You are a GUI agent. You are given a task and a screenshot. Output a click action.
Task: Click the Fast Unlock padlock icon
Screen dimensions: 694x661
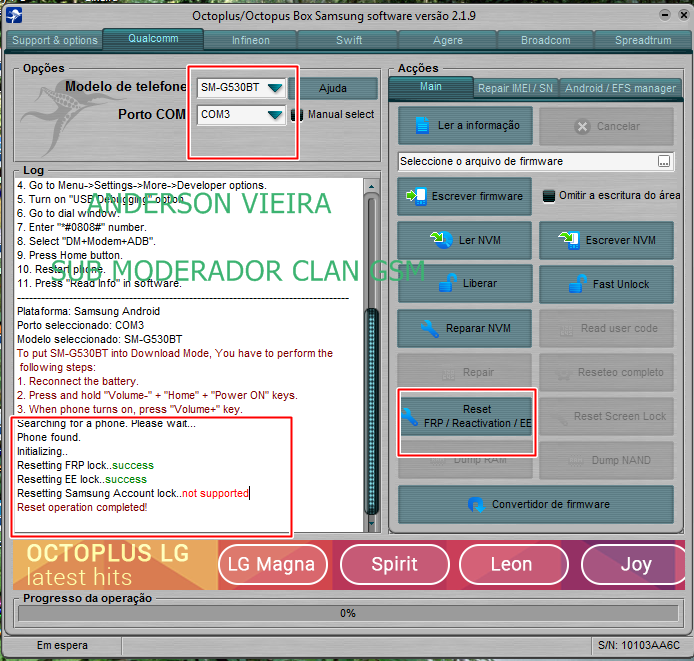point(578,284)
